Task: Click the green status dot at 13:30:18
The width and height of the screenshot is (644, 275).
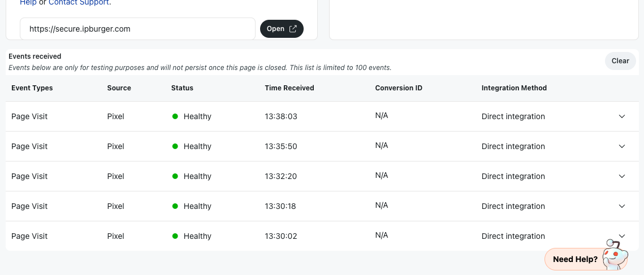Action: [x=175, y=207]
